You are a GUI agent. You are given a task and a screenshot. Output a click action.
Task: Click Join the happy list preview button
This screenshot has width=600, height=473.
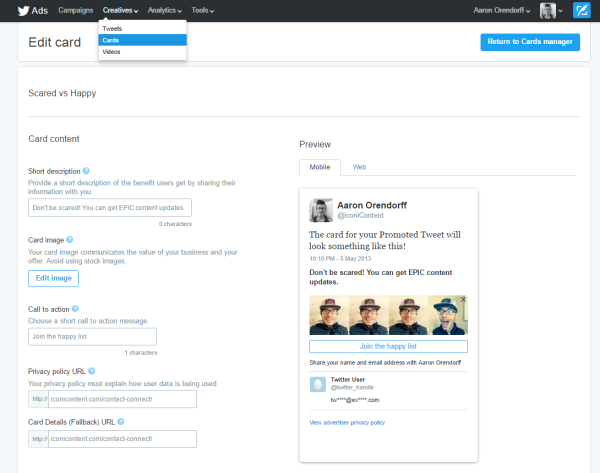tap(388, 346)
